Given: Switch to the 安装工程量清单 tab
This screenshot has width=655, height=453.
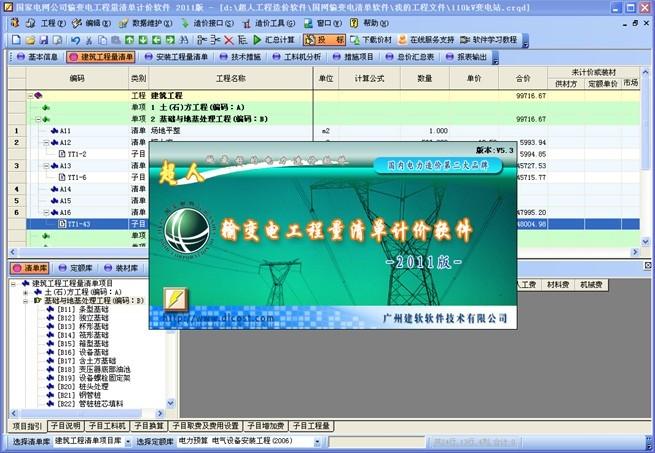Looking at the screenshot, I should (x=176, y=57).
